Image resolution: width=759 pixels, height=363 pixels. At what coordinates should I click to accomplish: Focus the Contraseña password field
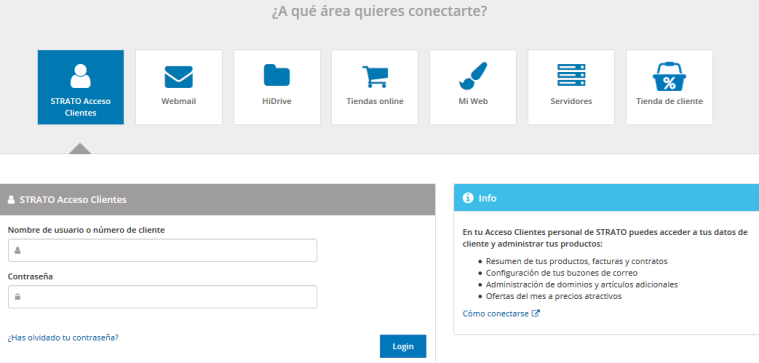[163, 297]
